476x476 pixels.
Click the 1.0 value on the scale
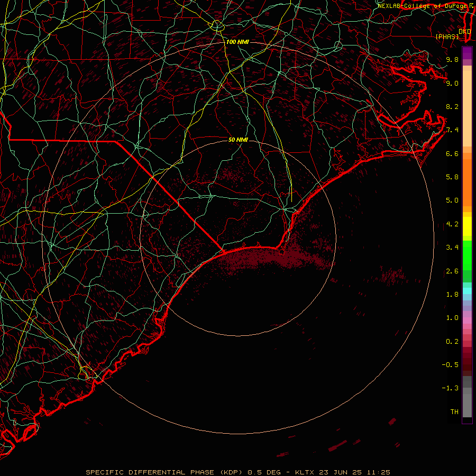452,317
